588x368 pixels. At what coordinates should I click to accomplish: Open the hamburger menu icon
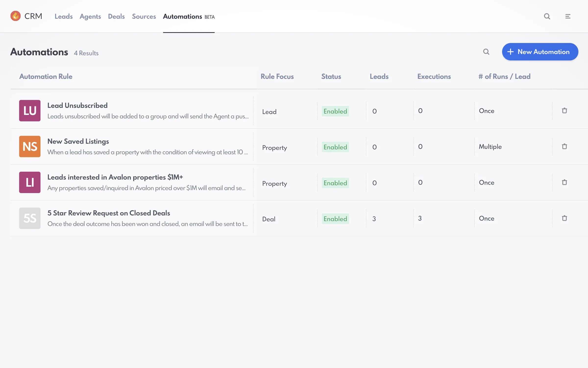click(x=568, y=16)
